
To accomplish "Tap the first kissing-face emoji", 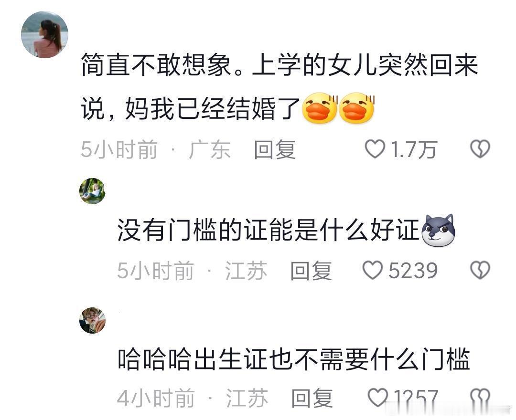I will 320,108.
